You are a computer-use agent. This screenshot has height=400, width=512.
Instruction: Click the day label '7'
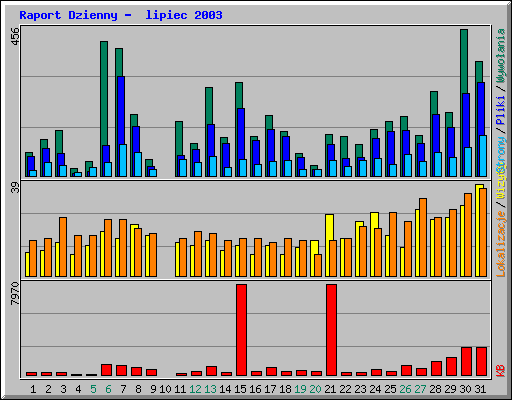click(x=123, y=389)
